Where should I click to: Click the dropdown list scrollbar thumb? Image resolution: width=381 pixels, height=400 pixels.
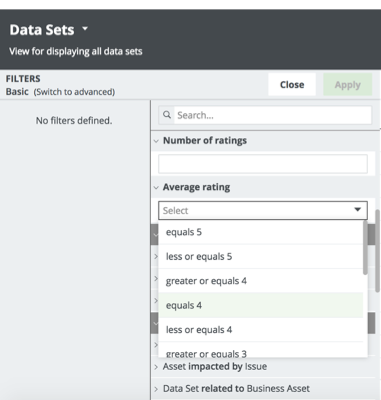pyautogui.click(x=365, y=248)
